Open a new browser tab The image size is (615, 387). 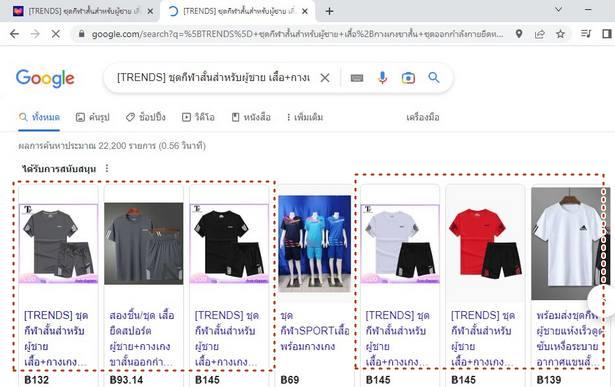point(329,11)
